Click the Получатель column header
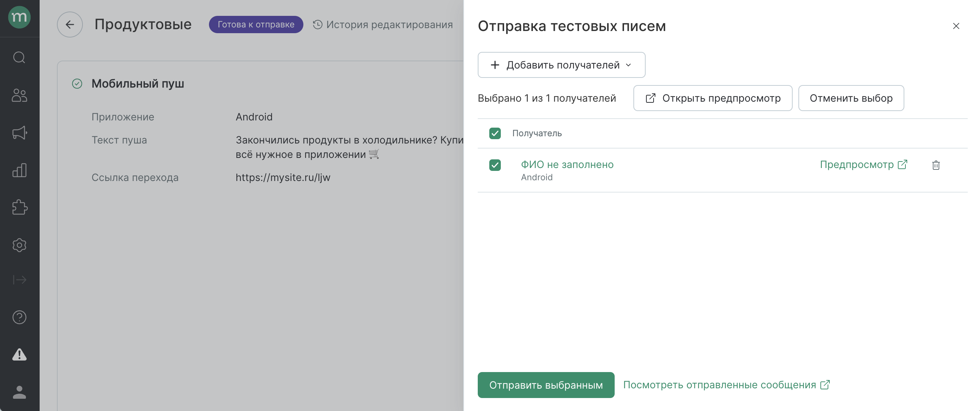 [x=537, y=133]
